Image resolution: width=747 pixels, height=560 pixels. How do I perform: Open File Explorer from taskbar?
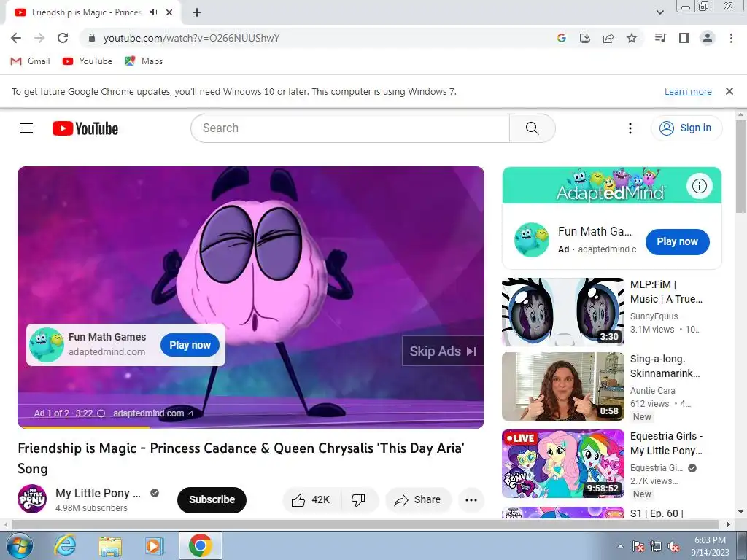[x=110, y=545]
